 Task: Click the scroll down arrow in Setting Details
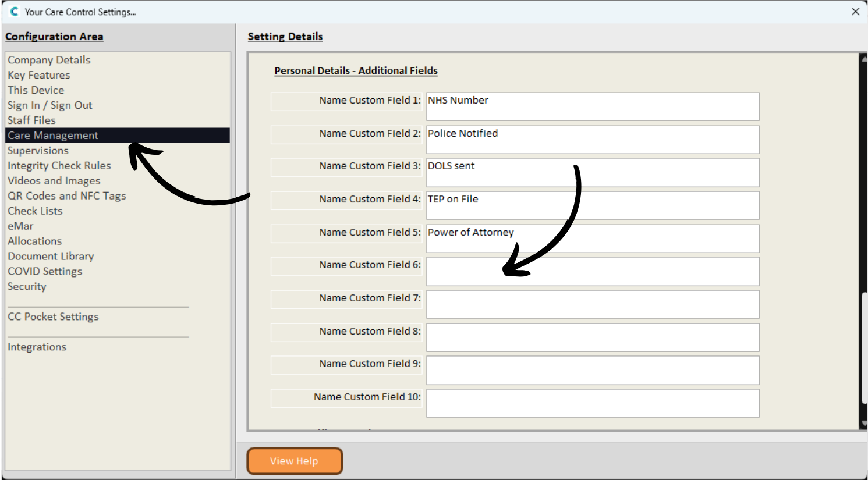click(x=863, y=424)
